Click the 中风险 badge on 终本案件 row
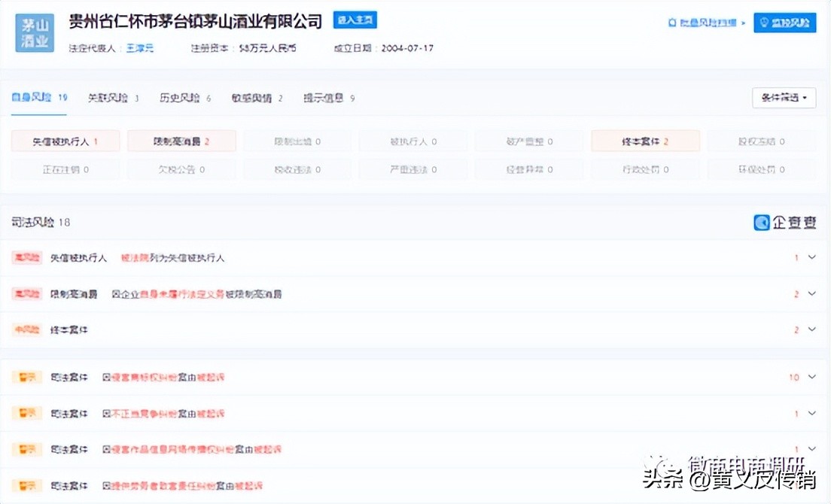This screenshot has width=831, height=504. tap(26, 329)
